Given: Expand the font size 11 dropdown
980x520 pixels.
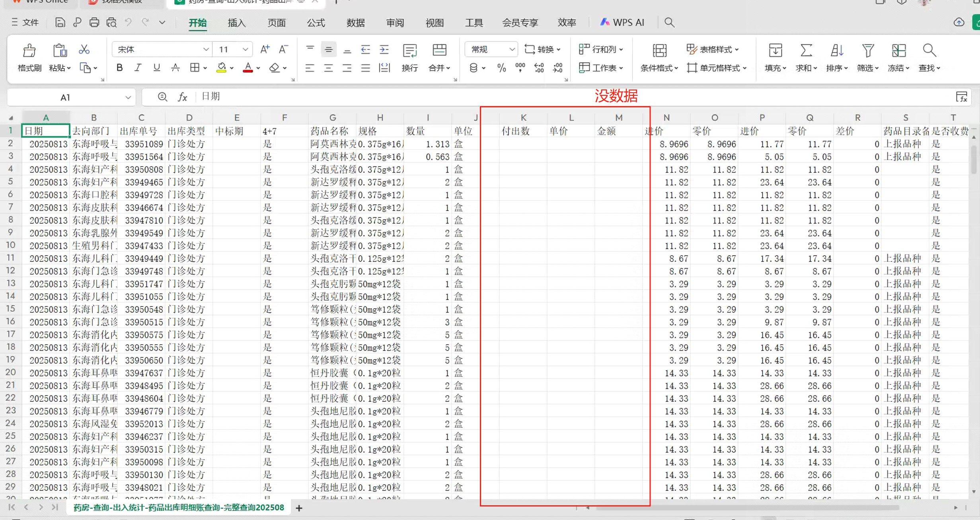Looking at the screenshot, I should 245,49.
